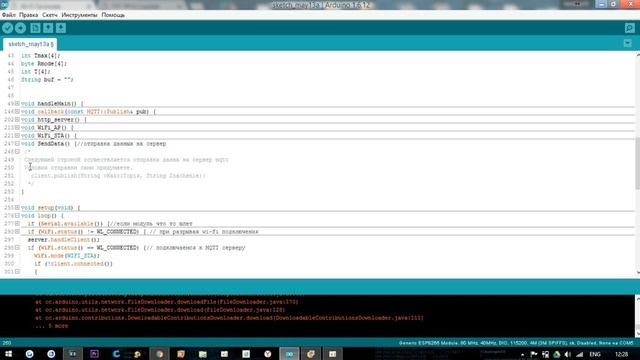Click the Arduino IDE taskbar icon
The width and height of the screenshot is (640, 360).
(289, 354)
